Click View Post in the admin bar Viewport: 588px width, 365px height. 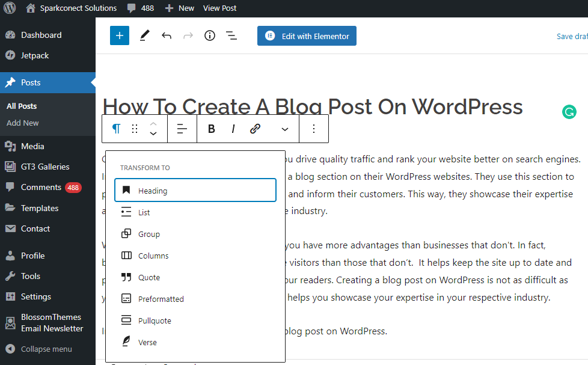(x=220, y=8)
